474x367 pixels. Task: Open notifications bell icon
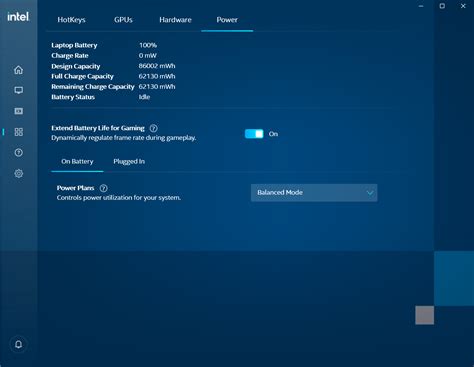coord(18,344)
